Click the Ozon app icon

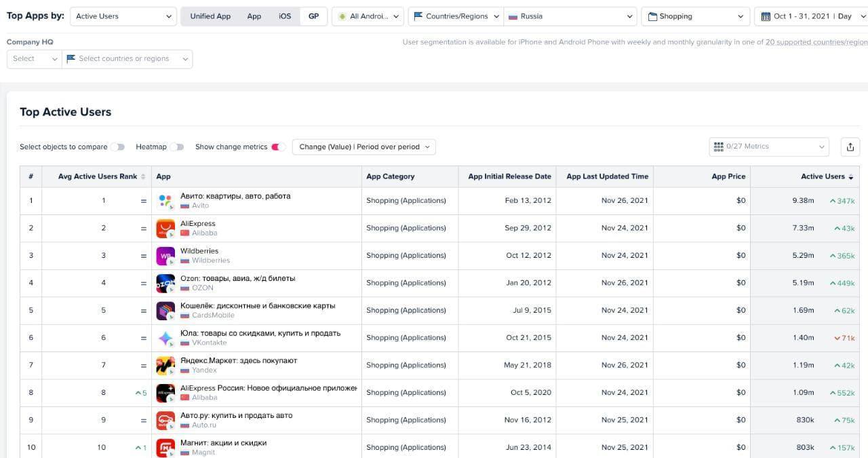165,283
